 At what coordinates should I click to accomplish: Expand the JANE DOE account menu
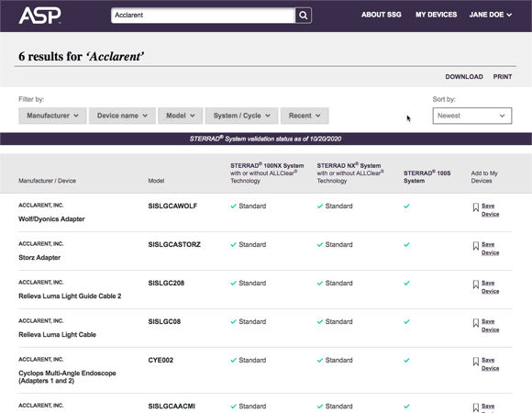(x=491, y=15)
